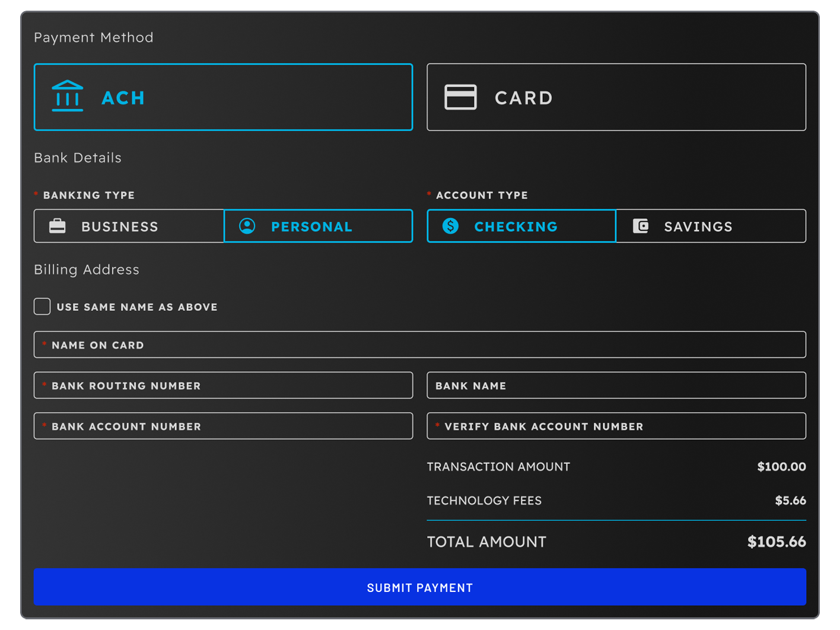The image size is (840, 630).
Task: Switch banking type to Business
Action: [x=128, y=225]
